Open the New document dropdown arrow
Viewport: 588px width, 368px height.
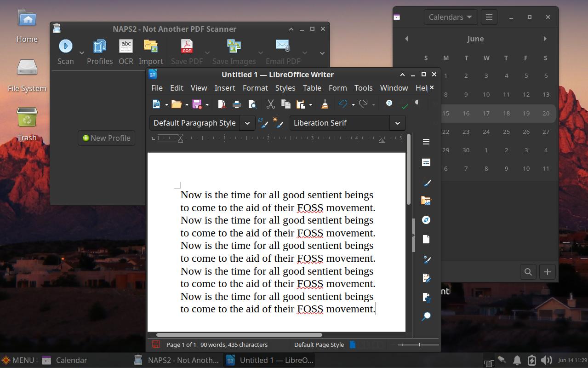click(x=166, y=105)
